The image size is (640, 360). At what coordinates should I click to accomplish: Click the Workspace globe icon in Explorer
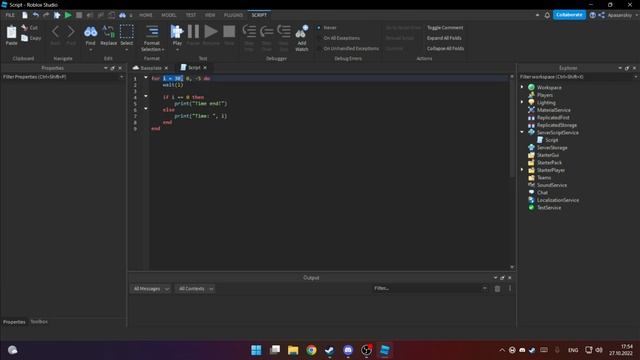tap(531, 87)
